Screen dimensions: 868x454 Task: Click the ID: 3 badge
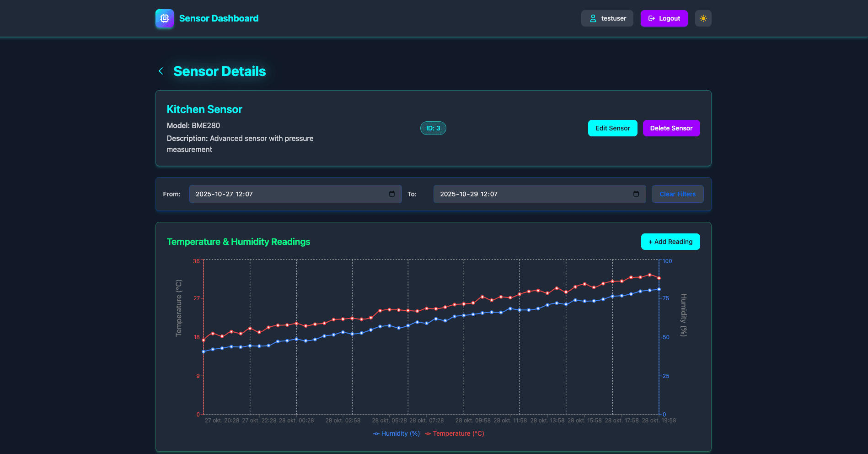tap(433, 128)
